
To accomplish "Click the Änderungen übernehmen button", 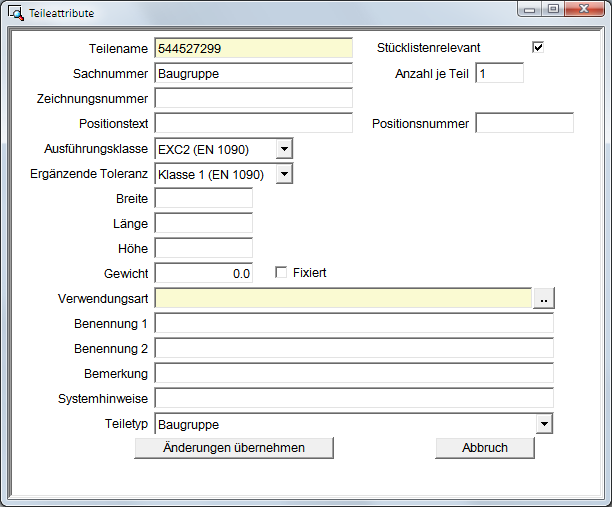I will (234, 448).
